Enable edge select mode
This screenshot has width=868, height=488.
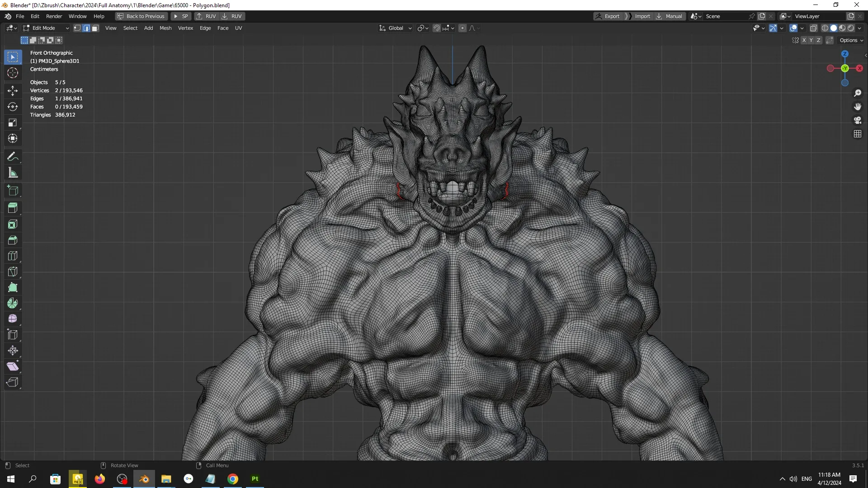click(x=86, y=28)
